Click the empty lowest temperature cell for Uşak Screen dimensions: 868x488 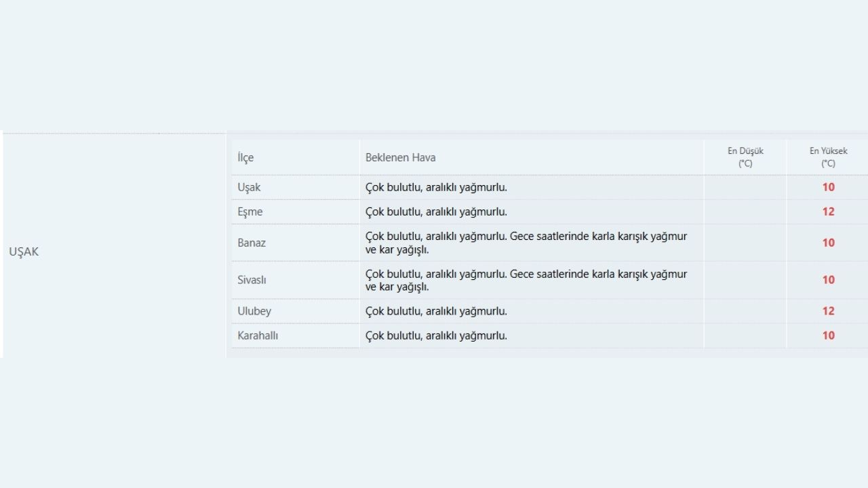[x=745, y=187]
